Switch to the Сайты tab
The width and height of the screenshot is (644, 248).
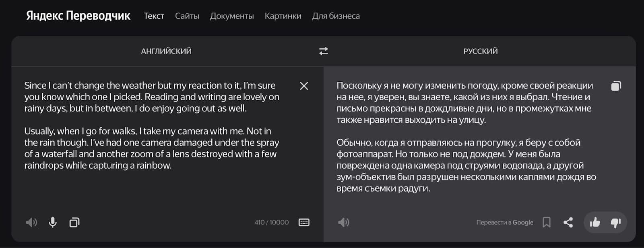point(187,16)
